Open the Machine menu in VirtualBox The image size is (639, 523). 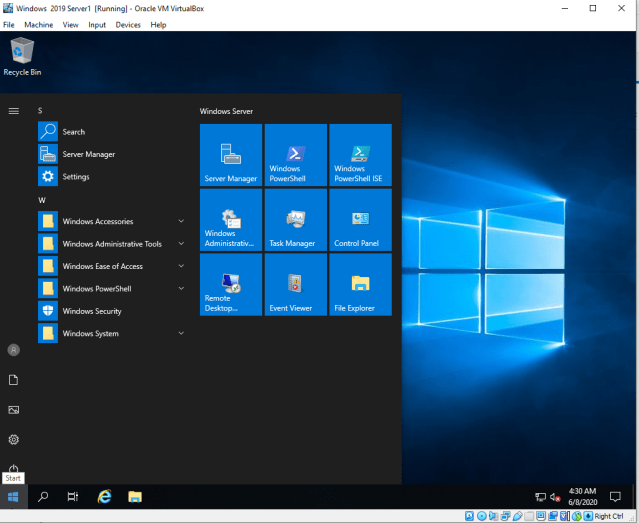38,24
